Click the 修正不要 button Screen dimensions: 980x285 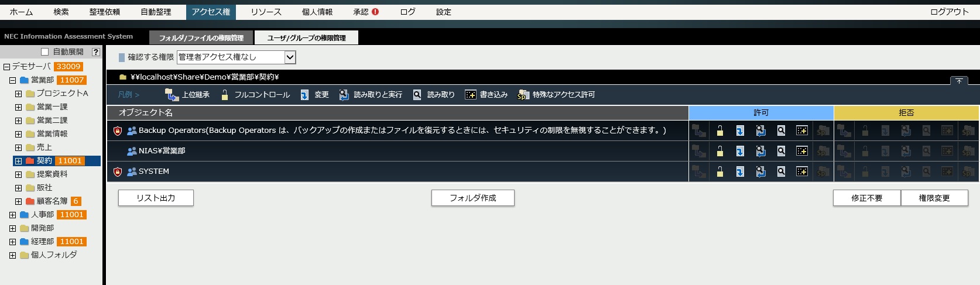(x=867, y=198)
